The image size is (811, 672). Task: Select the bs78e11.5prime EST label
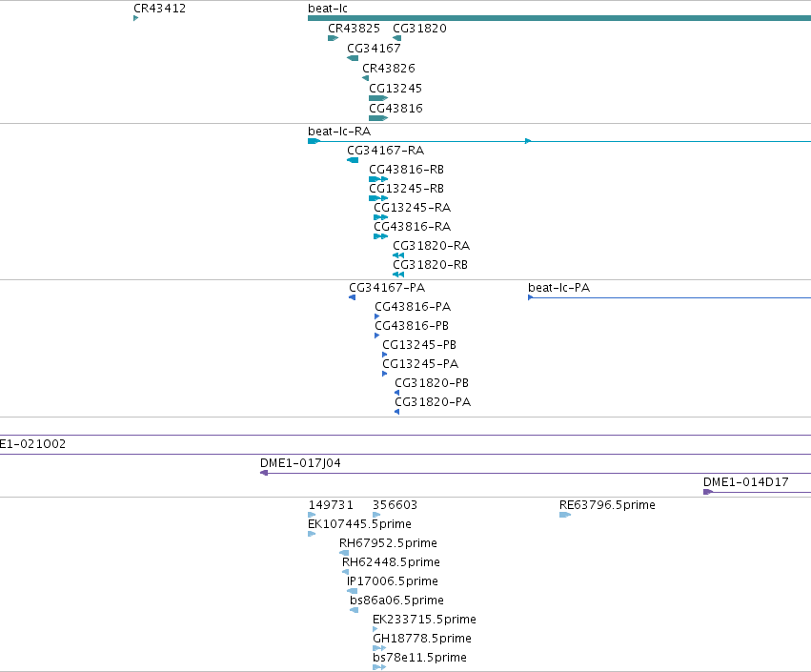tap(419, 658)
